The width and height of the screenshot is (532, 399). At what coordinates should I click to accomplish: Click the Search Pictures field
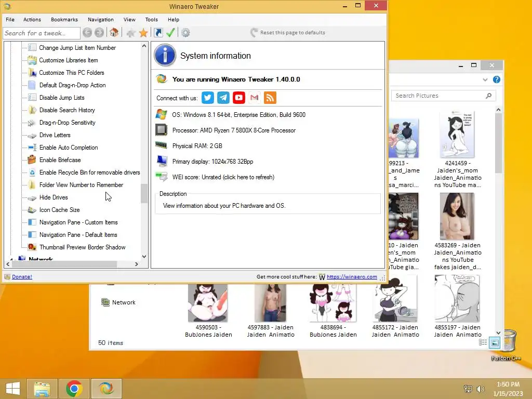(x=444, y=96)
